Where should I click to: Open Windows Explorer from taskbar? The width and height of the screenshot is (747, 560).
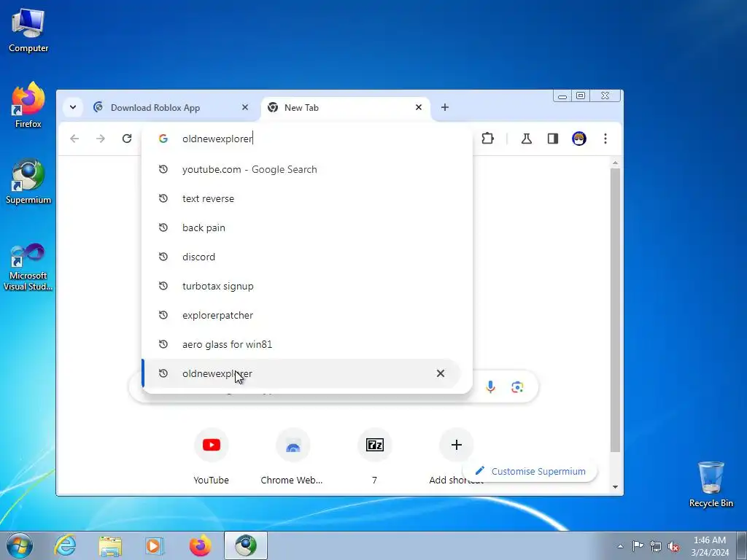[110, 545]
